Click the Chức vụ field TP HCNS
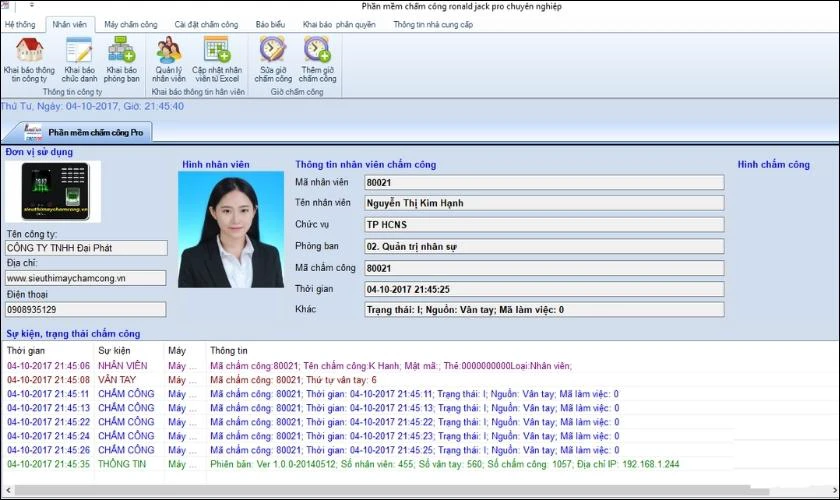The height and width of the screenshot is (500, 840). tap(544, 225)
